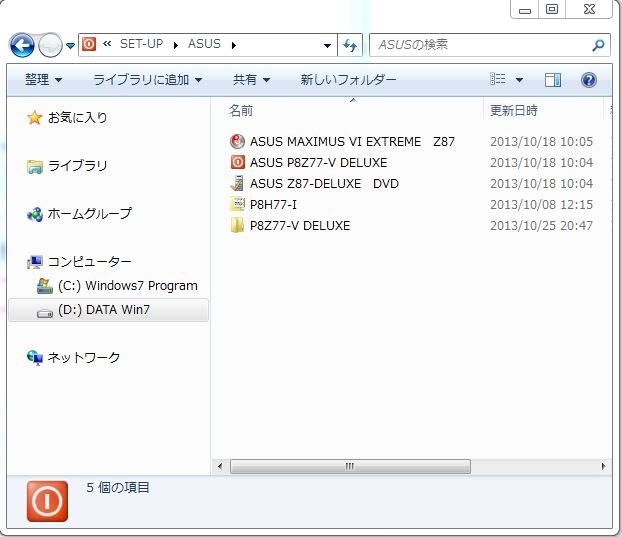Click the red power icon in address bar

[89, 44]
